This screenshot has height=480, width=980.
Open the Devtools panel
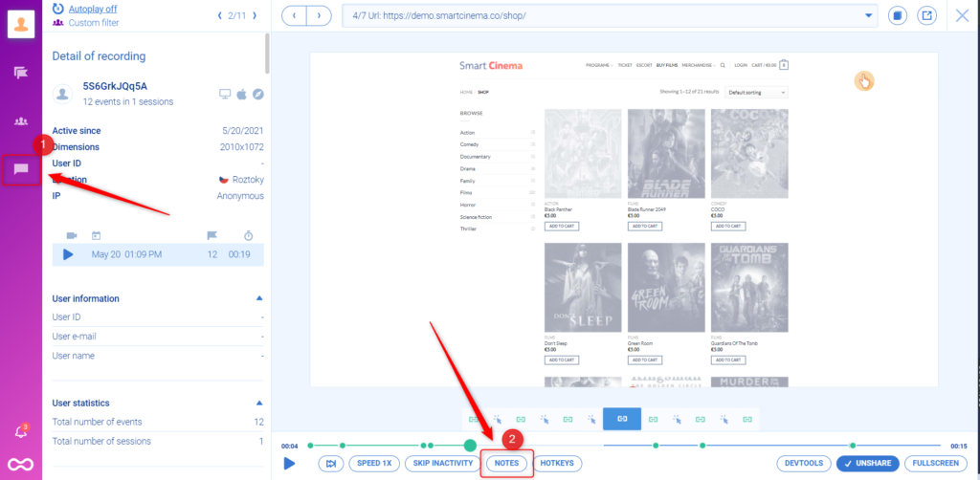pos(802,463)
